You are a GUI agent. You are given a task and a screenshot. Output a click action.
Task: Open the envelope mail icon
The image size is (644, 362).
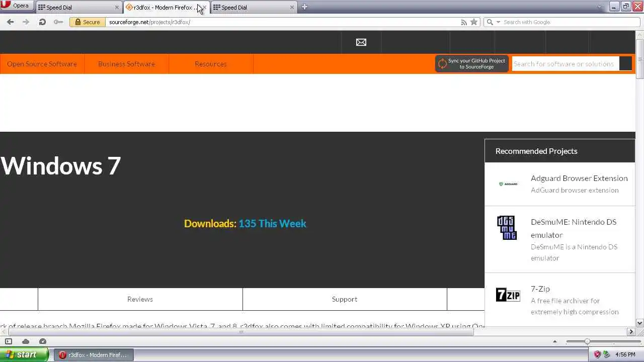coord(361,42)
